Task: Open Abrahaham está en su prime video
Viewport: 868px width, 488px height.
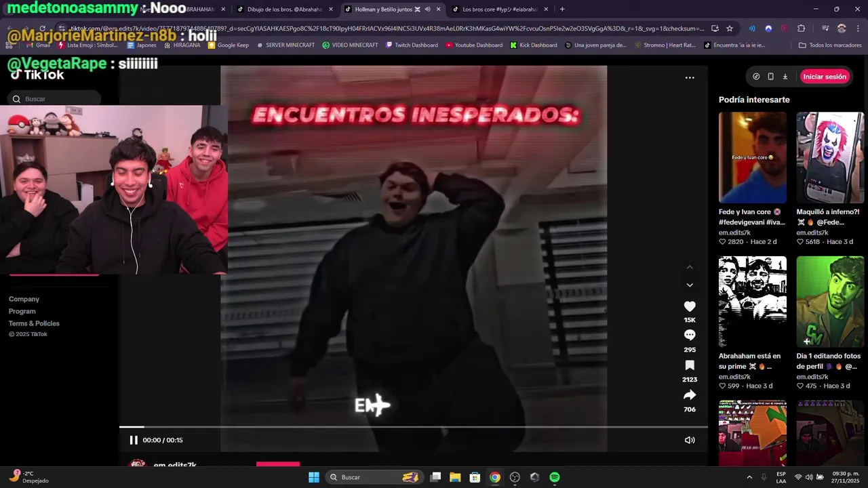Action: (x=753, y=302)
